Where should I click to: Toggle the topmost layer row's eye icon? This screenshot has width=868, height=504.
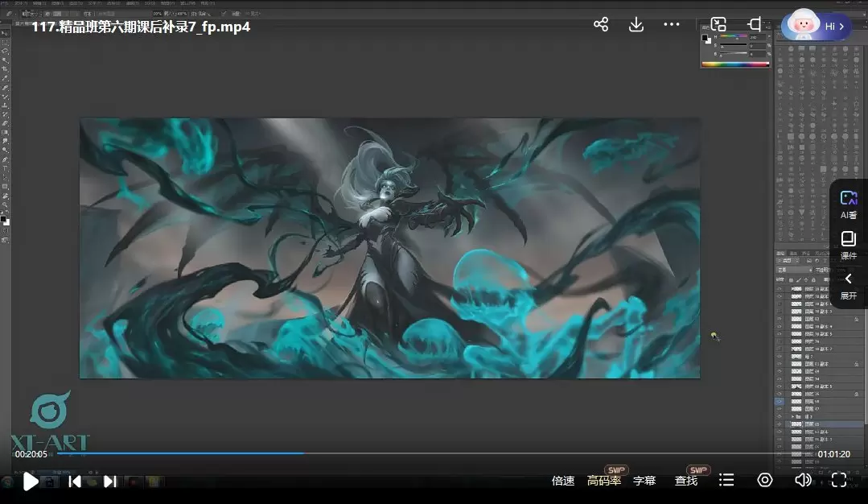[x=780, y=288]
